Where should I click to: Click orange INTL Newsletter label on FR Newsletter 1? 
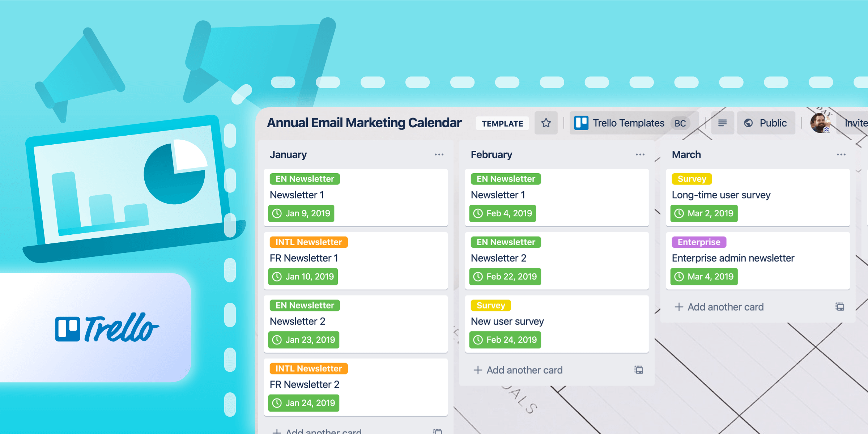[x=309, y=242]
